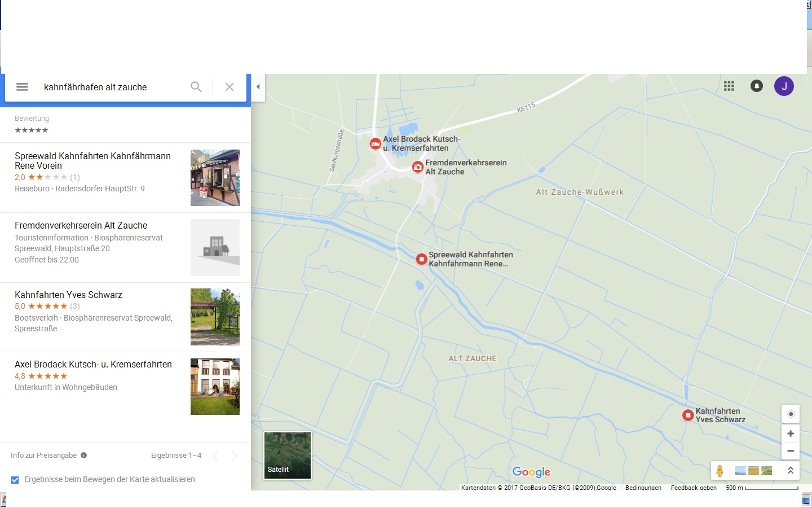Screen dimensions: 812x508
Task: Click the 2,0 star rating of Rene Vorein
Action: pos(47,177)
